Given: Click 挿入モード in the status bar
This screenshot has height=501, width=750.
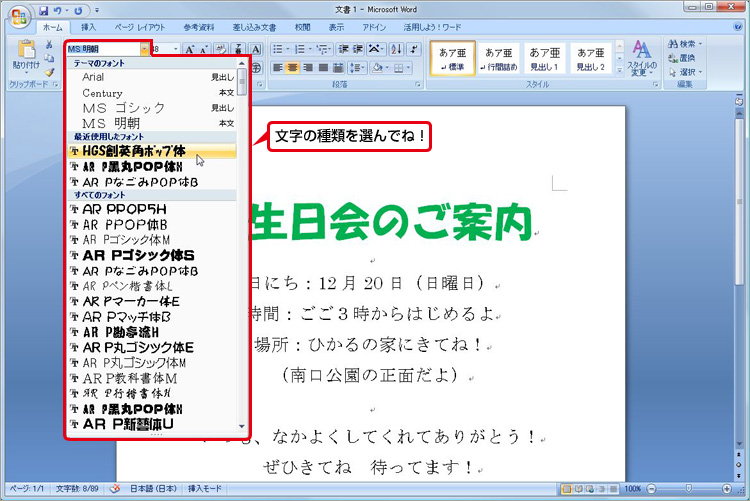Looking at the screenshot, I should (205, 489).
